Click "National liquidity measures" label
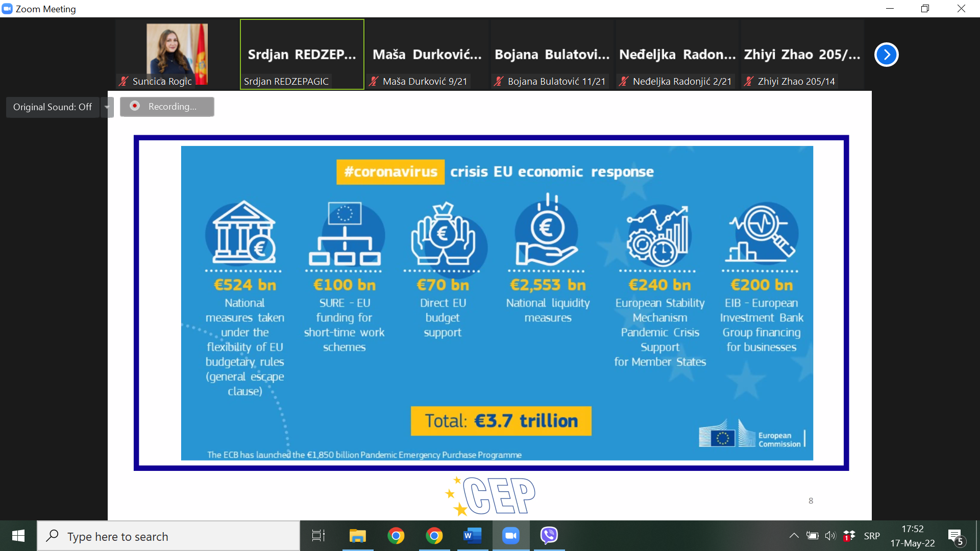 point(548,310)
